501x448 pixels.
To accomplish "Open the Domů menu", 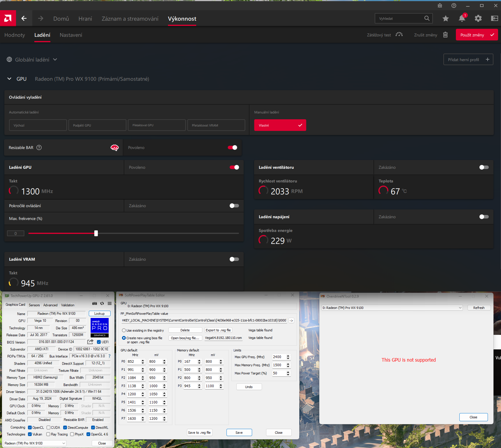I will coord(61,19).
